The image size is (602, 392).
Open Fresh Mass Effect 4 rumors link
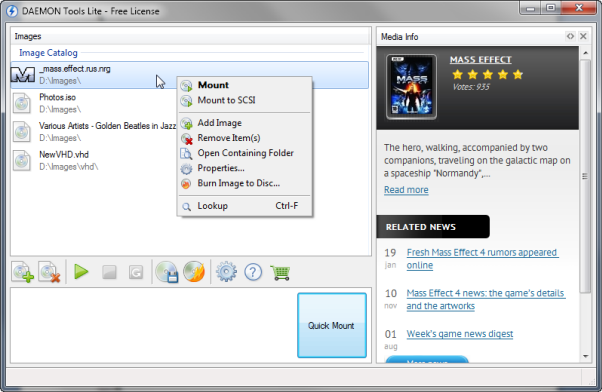point(482,259)
